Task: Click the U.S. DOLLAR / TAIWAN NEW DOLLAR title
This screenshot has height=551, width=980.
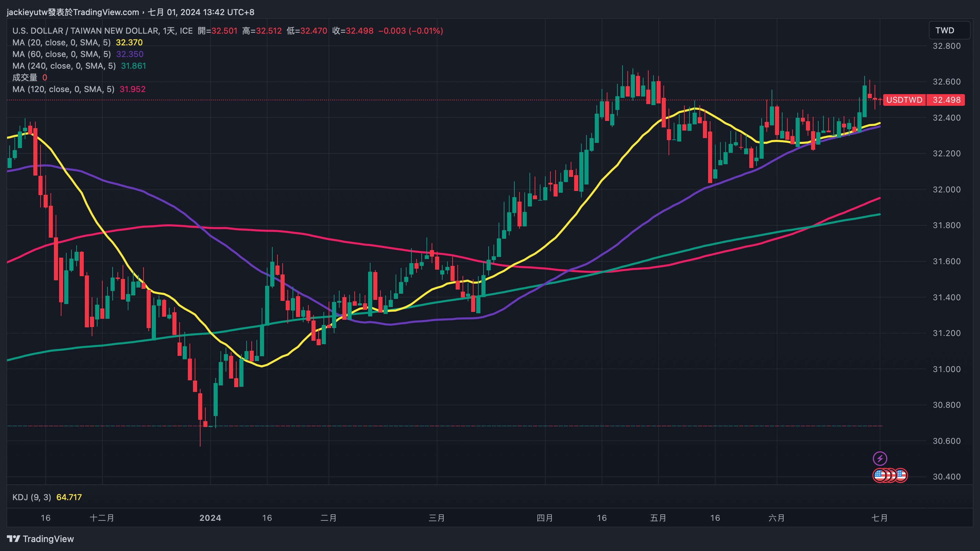Action: coord(86,31)
